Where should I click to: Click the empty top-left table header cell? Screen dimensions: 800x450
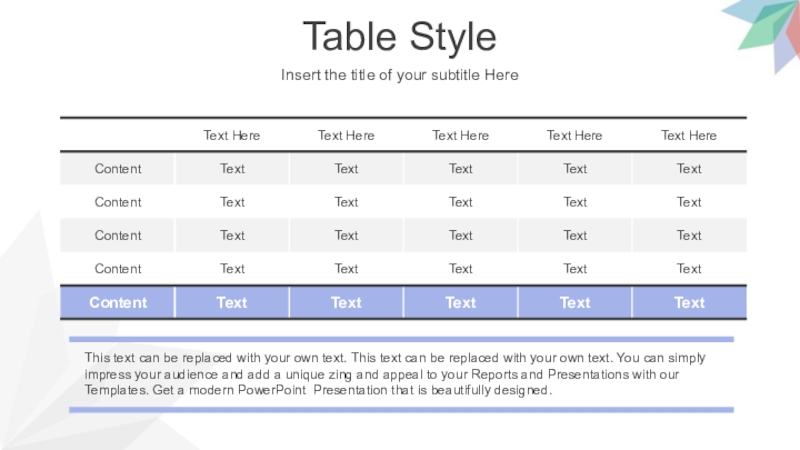point(118,135)
